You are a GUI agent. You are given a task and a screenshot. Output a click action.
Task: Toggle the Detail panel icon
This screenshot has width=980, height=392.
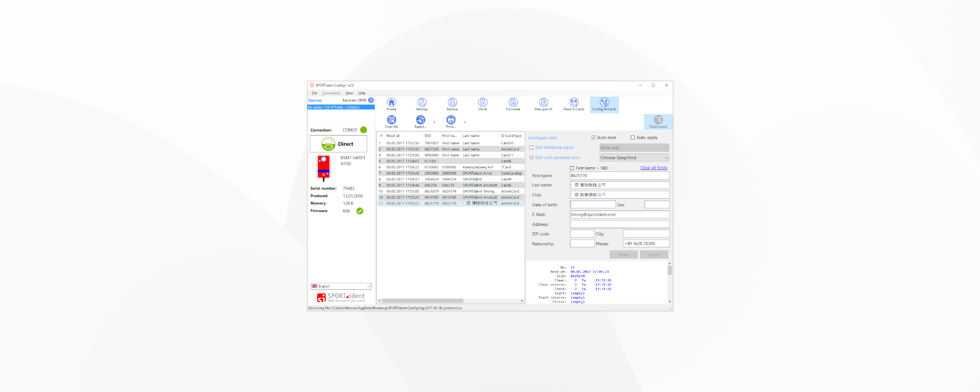coord(658,122)
